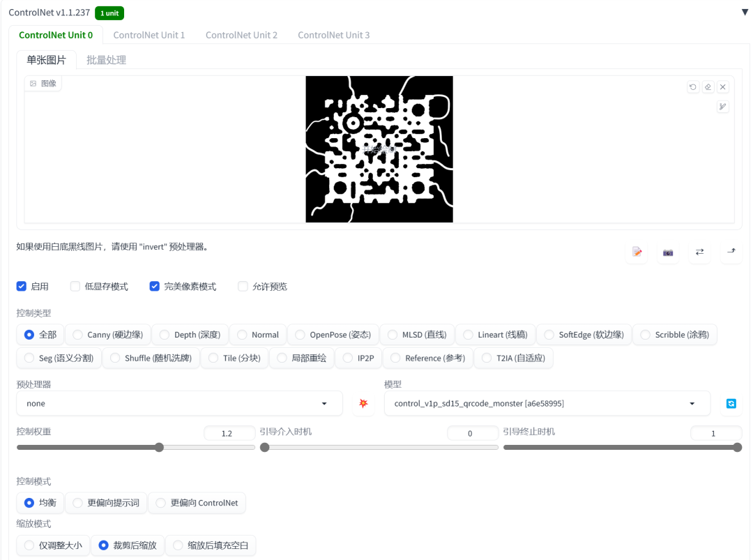Click the undo icon on image panel
This screenshot has width=753, height=560.
(692, 87)
